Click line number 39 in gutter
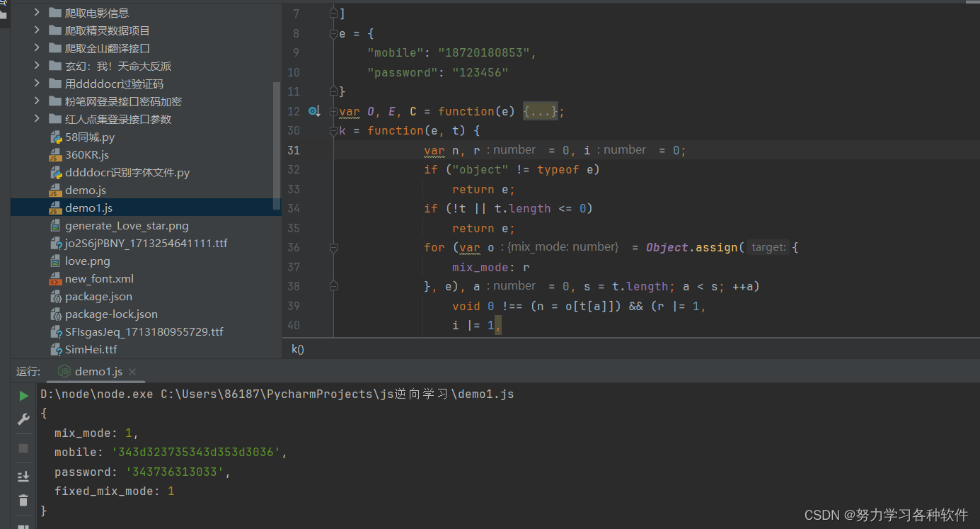This screenshot has width=980, height=529. pos(294,306)
